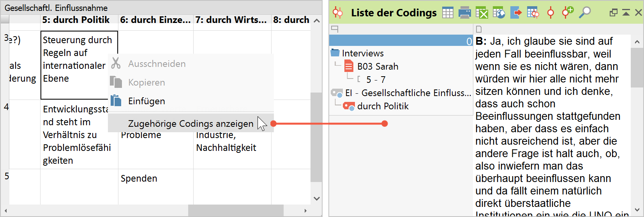
Task: Click the clipboard icon beside Einfügen
Action: coord(116,100)
